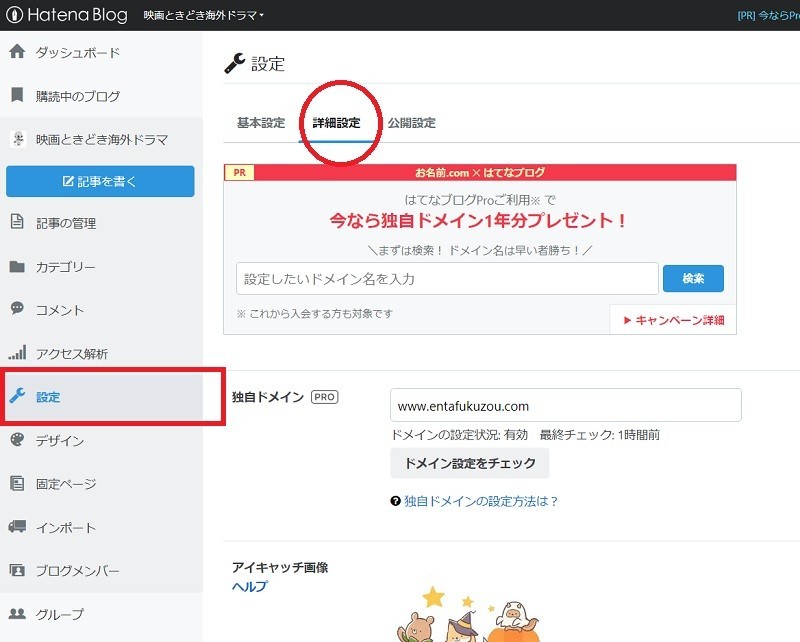Click the アクセス解析 bar chart icon
Image resolution: width=800 pixels, height=642 pixels.
pos(17,353)
